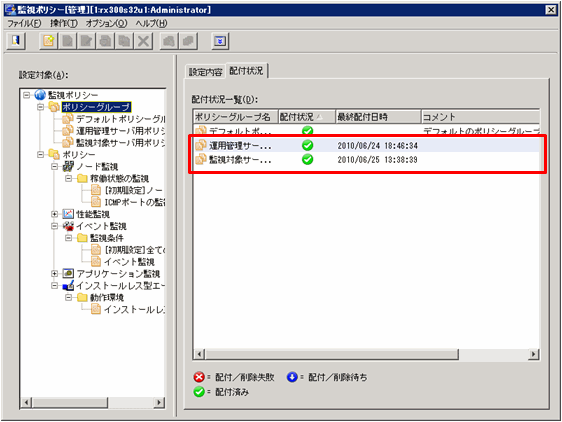Open the ファイル(F) menu

[x=24, y=24]
